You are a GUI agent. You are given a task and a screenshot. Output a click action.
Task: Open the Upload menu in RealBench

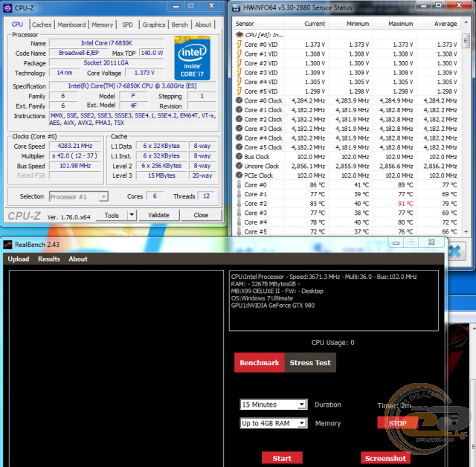click(x=19, y=259)
